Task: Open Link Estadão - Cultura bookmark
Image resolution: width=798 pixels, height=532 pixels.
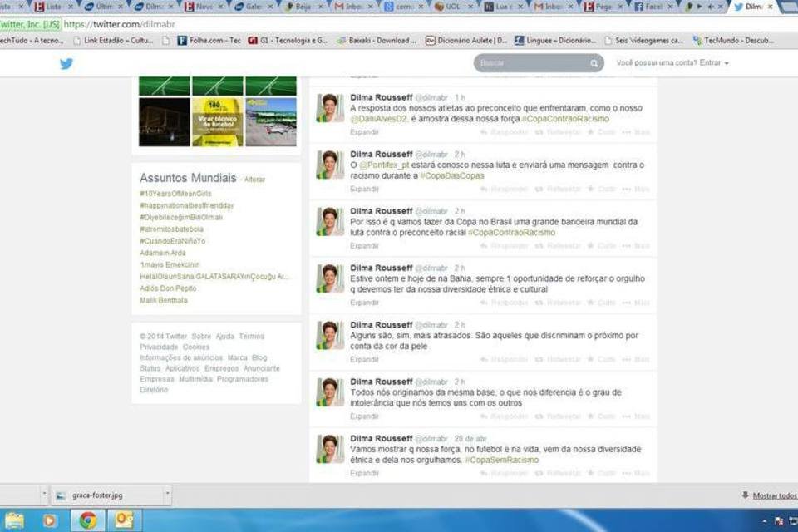Action: coord(113,40)
